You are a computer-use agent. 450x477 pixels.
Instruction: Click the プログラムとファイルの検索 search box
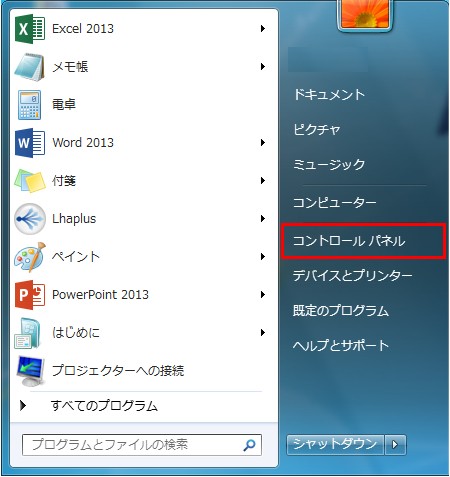coord(142,445)
